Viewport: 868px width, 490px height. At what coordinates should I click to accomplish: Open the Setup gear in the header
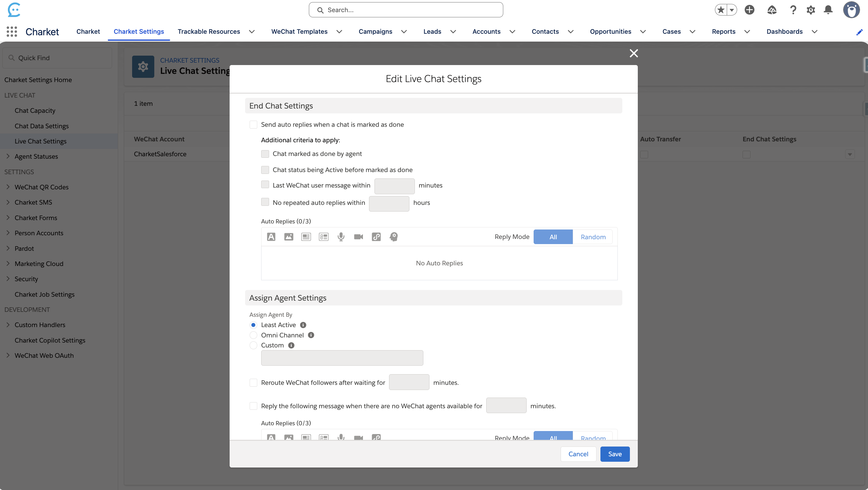pos(811,10)
